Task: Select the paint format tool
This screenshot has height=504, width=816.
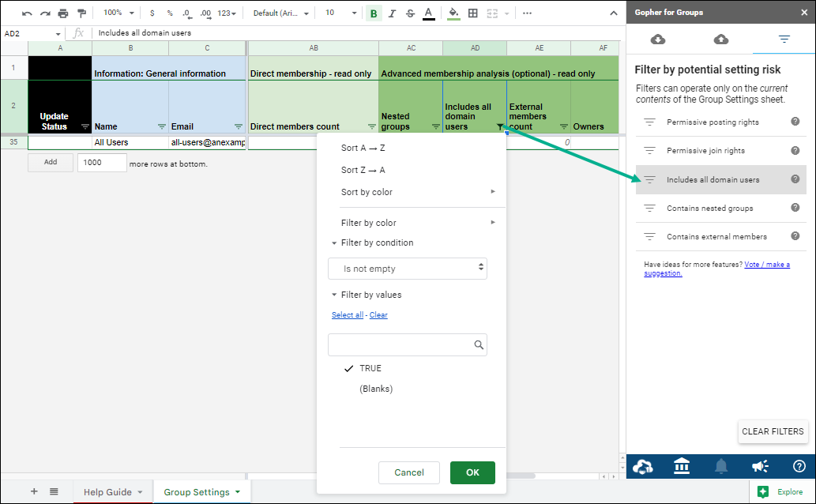Action: (81, 13)
